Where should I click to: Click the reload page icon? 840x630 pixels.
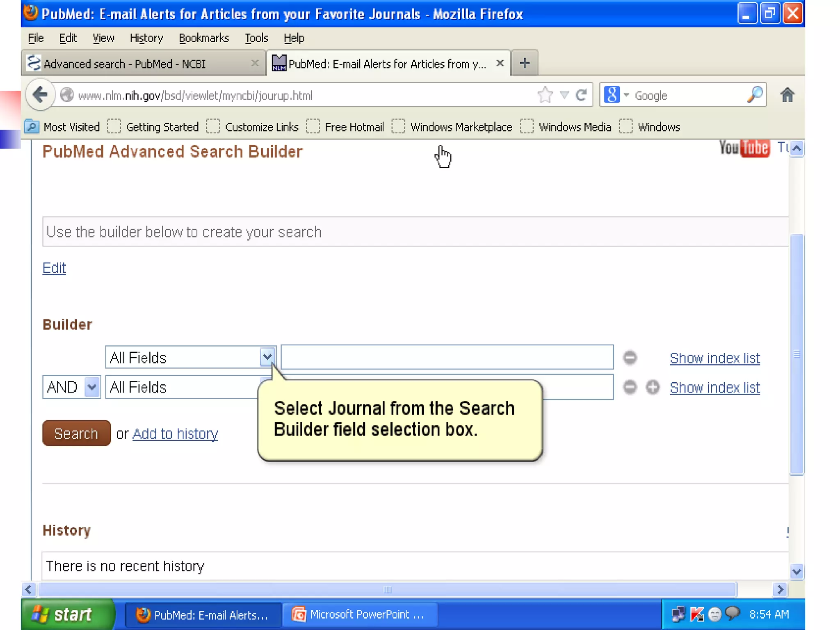tap(581, 95)
